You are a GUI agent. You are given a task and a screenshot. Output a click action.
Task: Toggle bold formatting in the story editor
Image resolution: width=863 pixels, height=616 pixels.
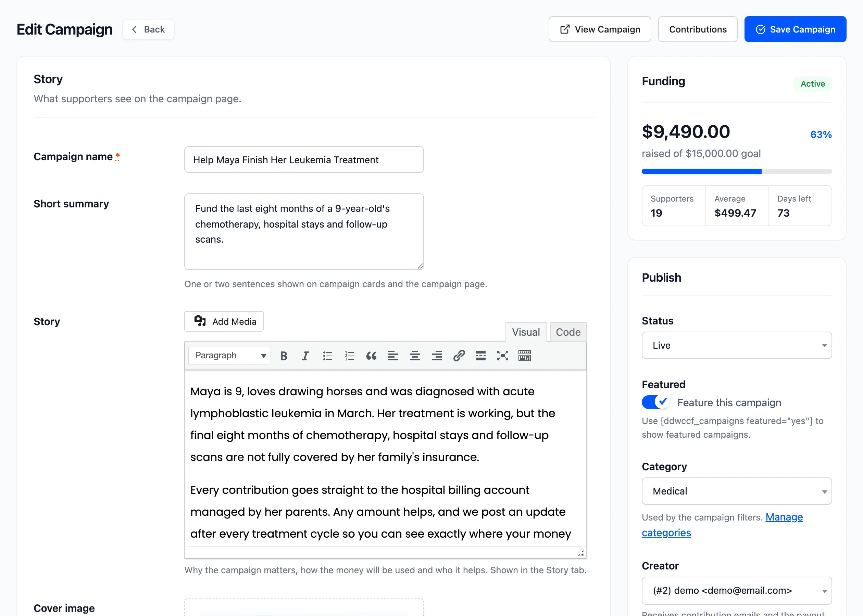point(284,356)
